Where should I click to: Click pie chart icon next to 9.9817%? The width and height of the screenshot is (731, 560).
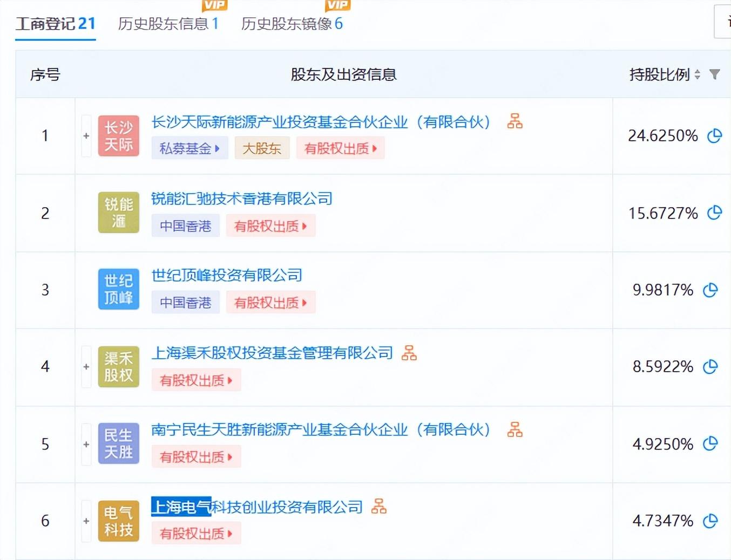coord(710,290)
